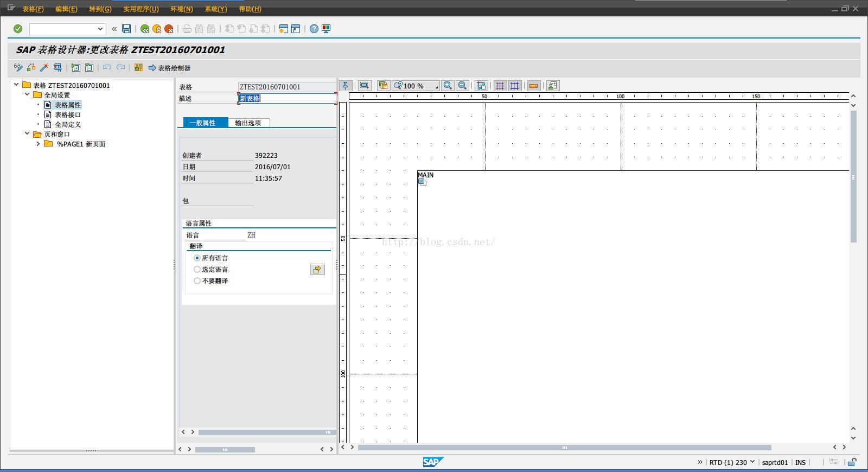868x472 pixels.
Task: Open the 帮助(H) menu
Action: (x=250, y=9)
